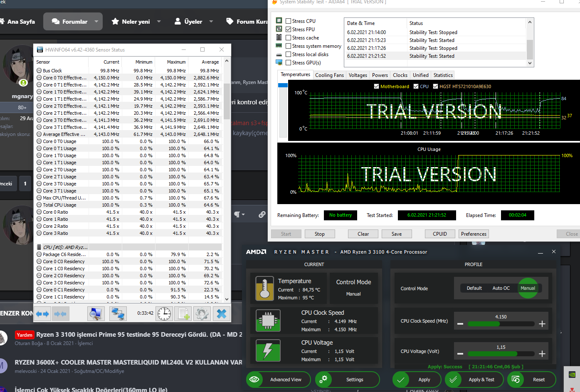Toggle CPU temperature graph checkbox
580x392 pixels.
(416, 86)
